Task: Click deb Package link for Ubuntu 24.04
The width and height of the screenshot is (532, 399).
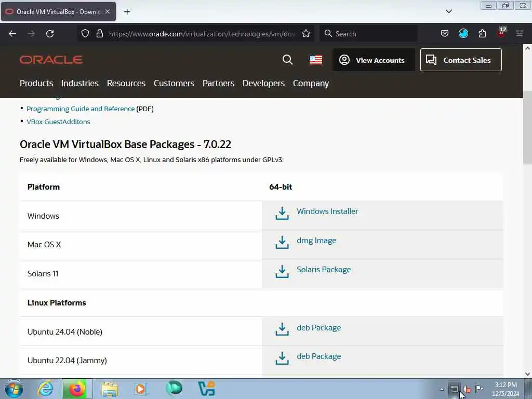Action: (x=319, y=328)
